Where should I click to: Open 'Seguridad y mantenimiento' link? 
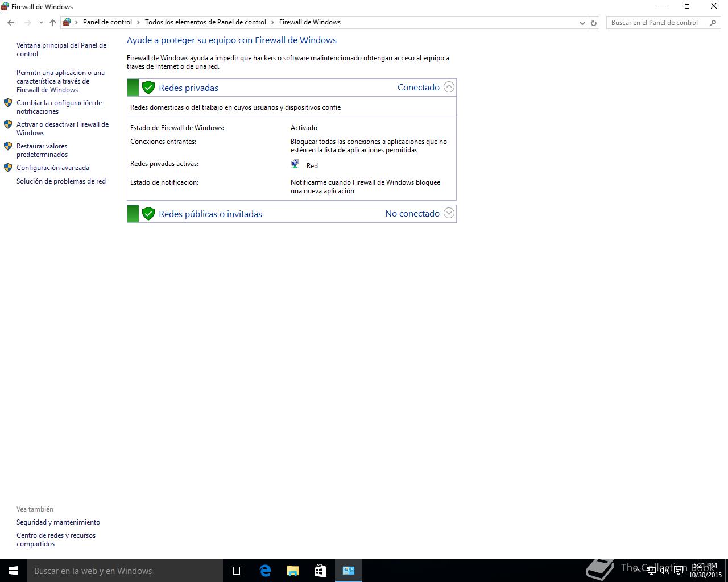(58, 522)
